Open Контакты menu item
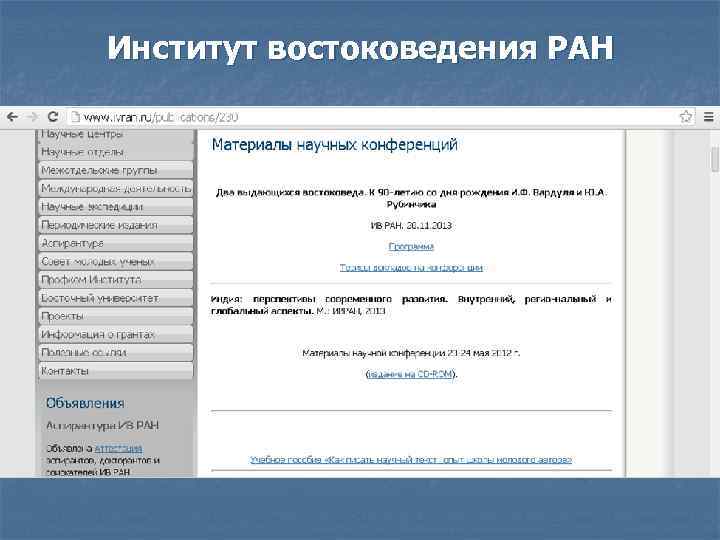Viewport: 720px width, 540px height. [116, 371]
